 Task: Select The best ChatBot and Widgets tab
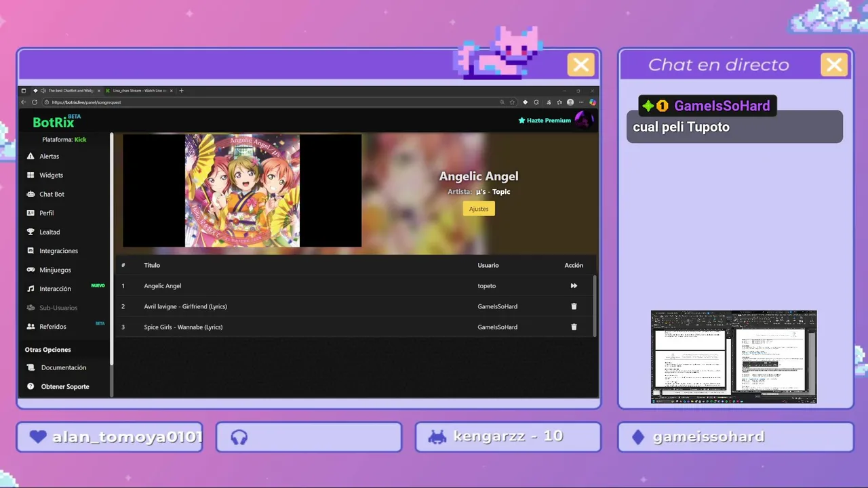coord(66,91)
